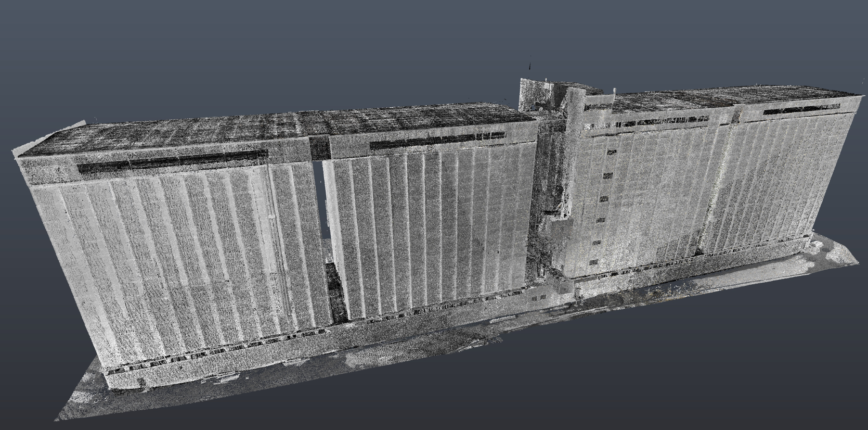Select the dark doorway at the gap's base

pyautogui.click(x=336, y=292)
